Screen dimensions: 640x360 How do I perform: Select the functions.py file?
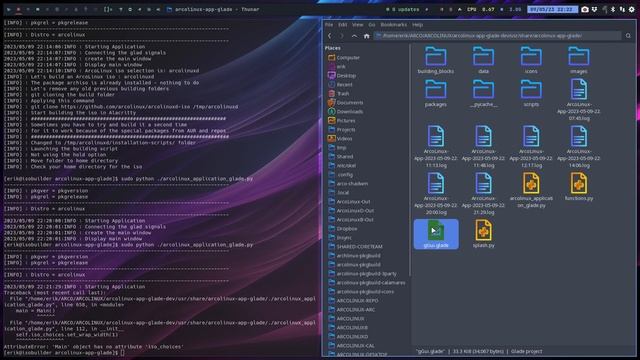pos(579,187)
